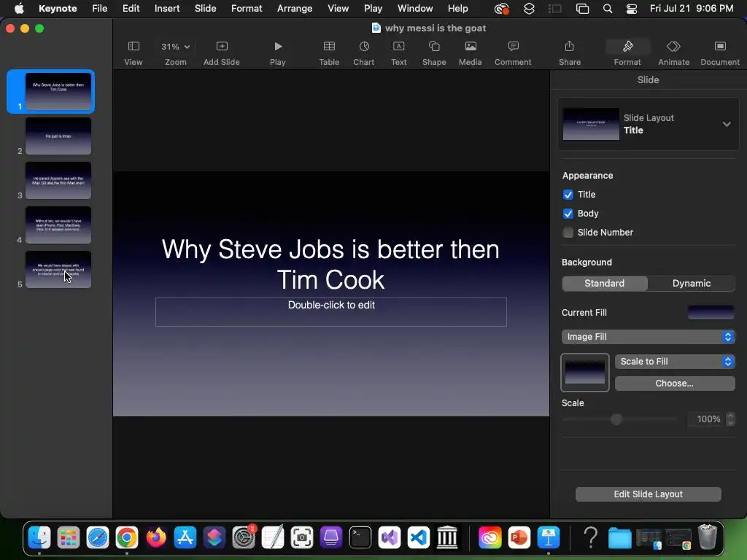Select slide 5 thumbnail in navigator
Screen dimensions: 747x560
pyautogui.click(x=58, y=270)
